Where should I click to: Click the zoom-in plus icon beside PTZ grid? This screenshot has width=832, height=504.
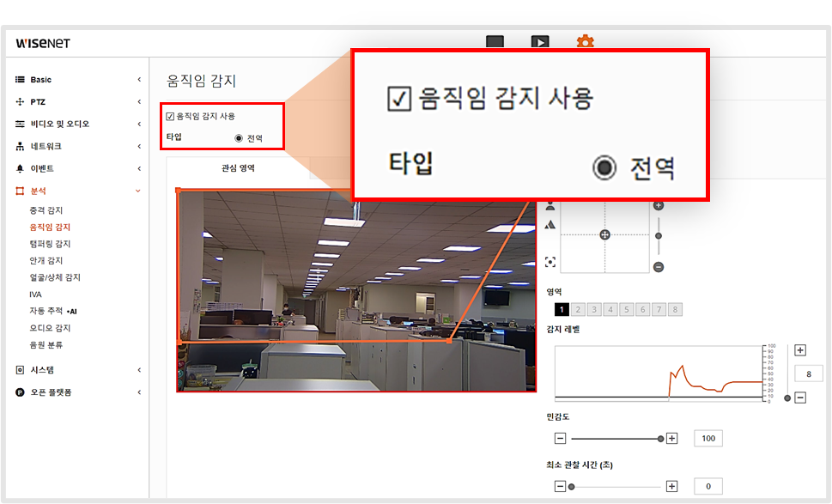click(x=659, y=206)
